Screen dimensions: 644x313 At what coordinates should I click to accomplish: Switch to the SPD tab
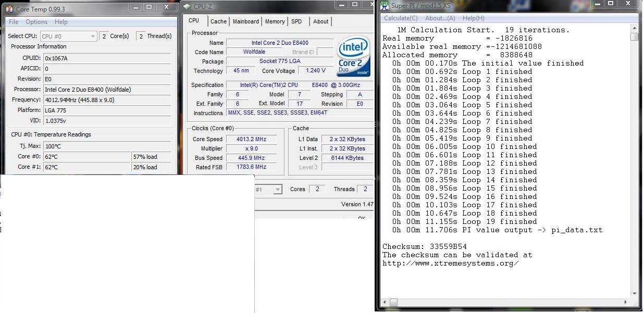coord(297,21)
